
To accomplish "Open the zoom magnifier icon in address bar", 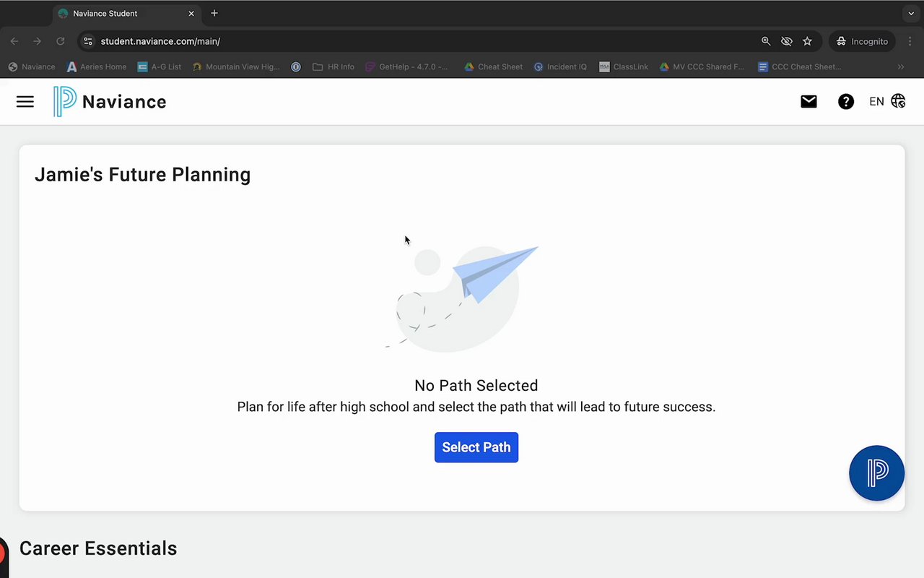I will coord(766,41).
